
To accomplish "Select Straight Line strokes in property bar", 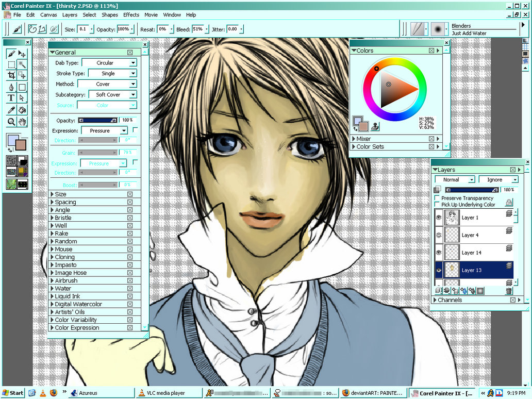I will coord(42,29).
